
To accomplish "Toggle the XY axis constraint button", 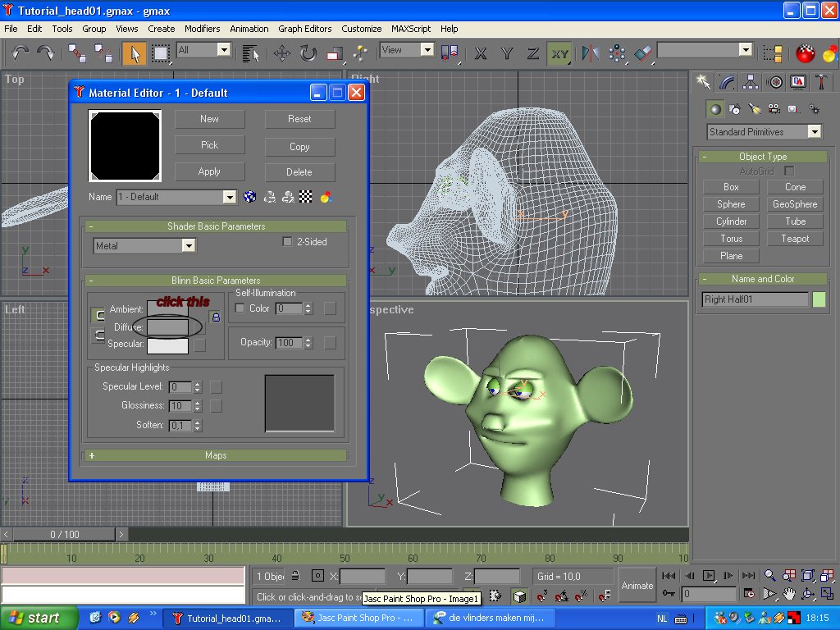I will pos(559,53).
